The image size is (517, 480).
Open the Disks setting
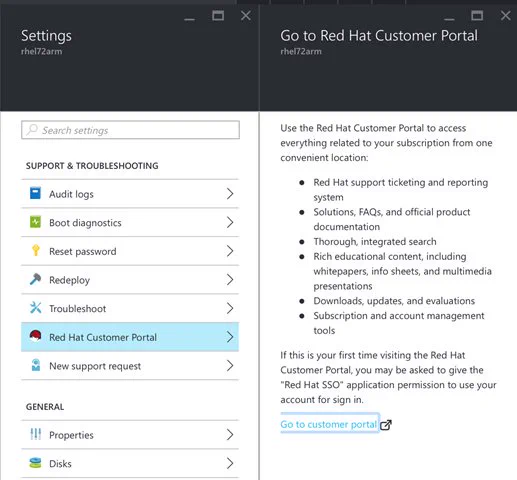pos(130,463)
